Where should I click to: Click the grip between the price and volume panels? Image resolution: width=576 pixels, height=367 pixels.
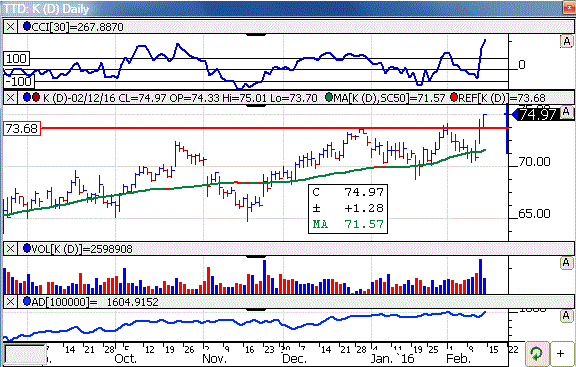(x=256, y=257)
